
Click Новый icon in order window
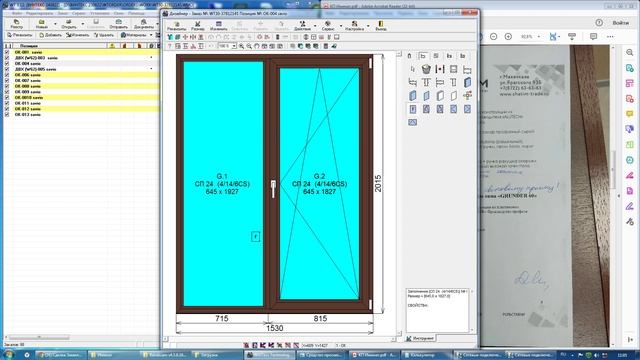pyautogui.click(x=42, y=24)
